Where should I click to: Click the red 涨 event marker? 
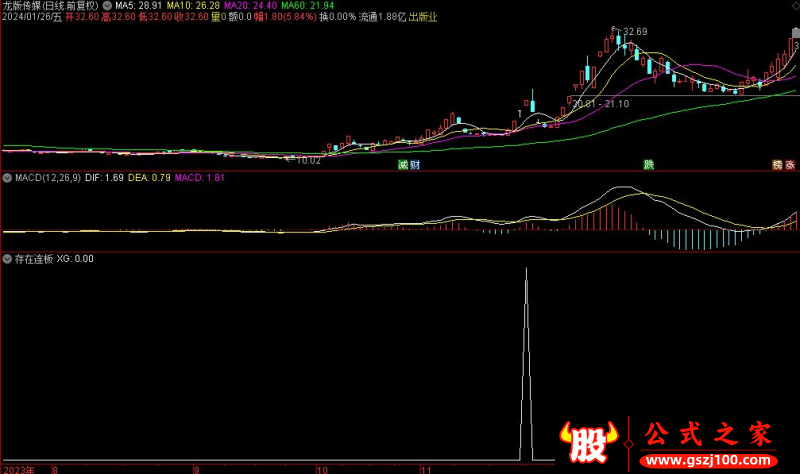(x=789, y=164)
